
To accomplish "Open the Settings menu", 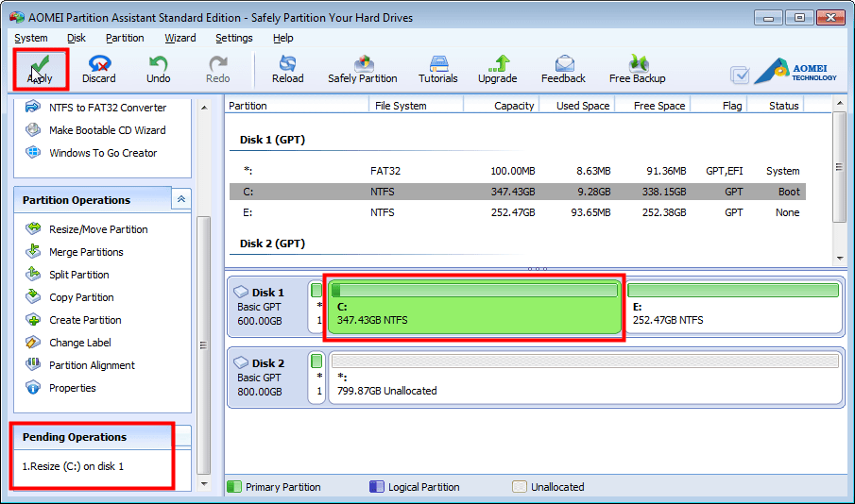I will 234,38.
